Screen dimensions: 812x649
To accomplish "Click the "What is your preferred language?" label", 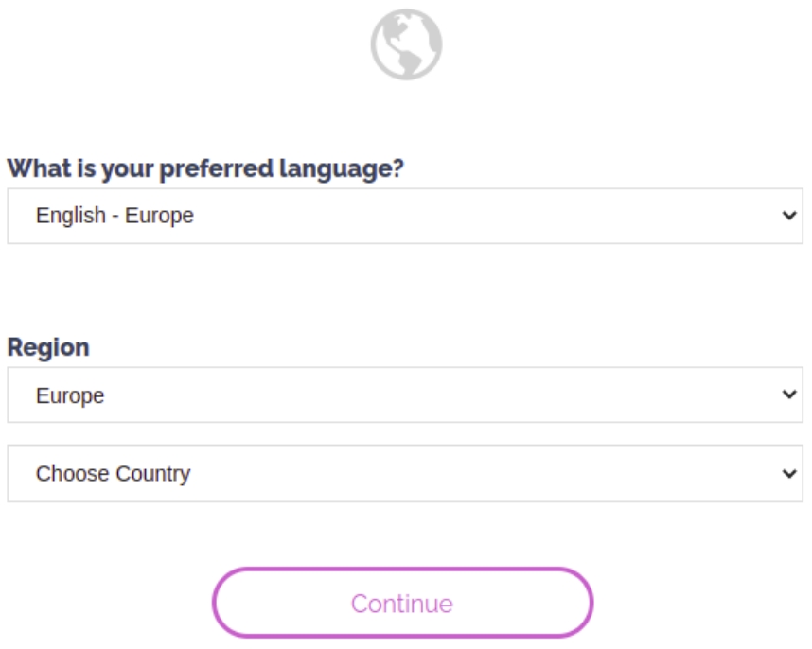I will pyautogui.click(x=205, y=169).
